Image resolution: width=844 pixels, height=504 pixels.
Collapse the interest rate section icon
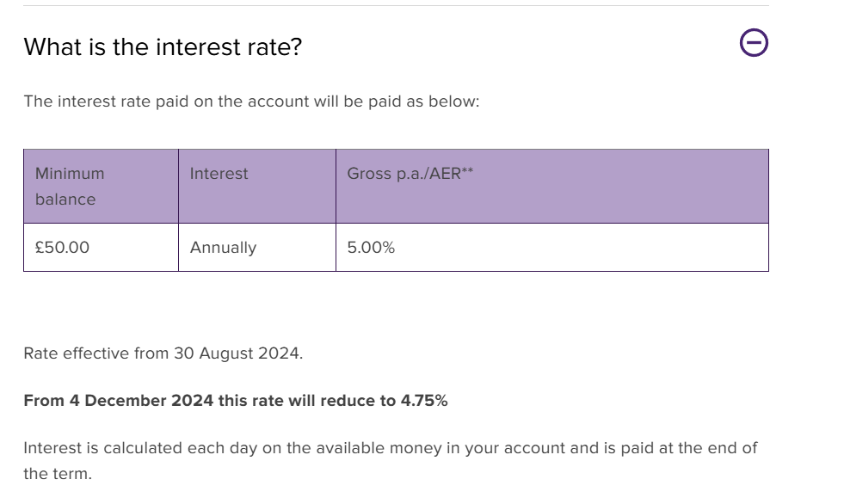click(754, 42)
